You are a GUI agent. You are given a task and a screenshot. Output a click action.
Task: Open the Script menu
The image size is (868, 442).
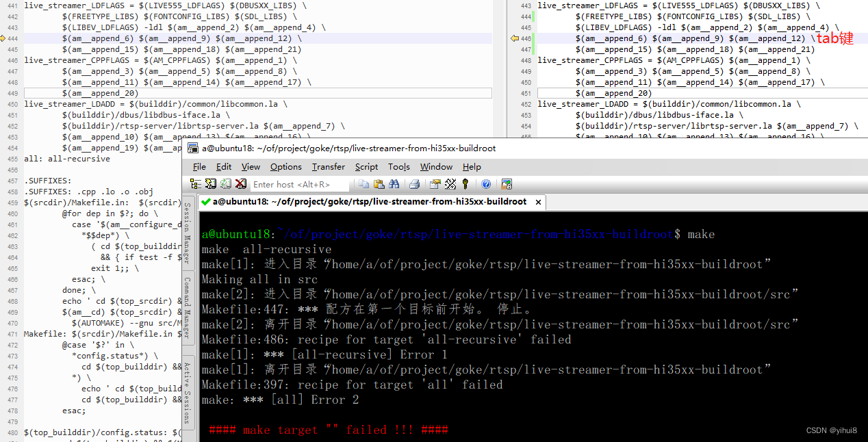(x=366, y=167)
